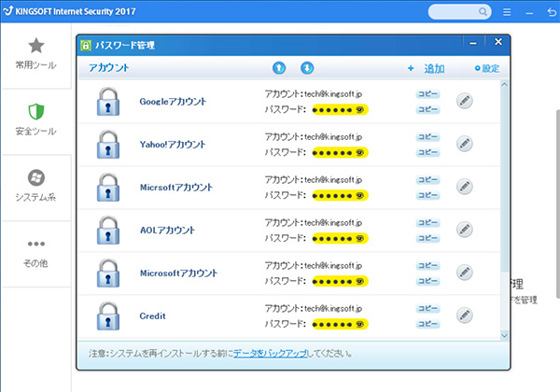
Task: Copy the Yahoo!アカウント account name
Action: tap(427, 137)
